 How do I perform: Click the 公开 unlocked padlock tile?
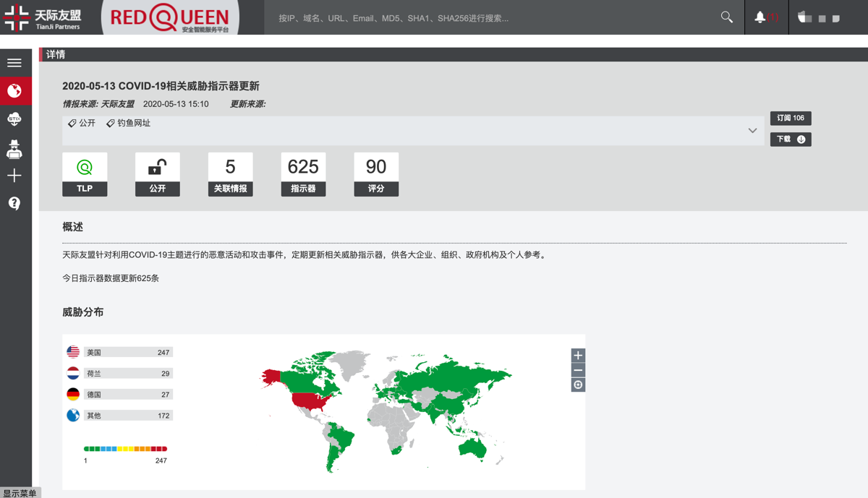tap(158, 174)
